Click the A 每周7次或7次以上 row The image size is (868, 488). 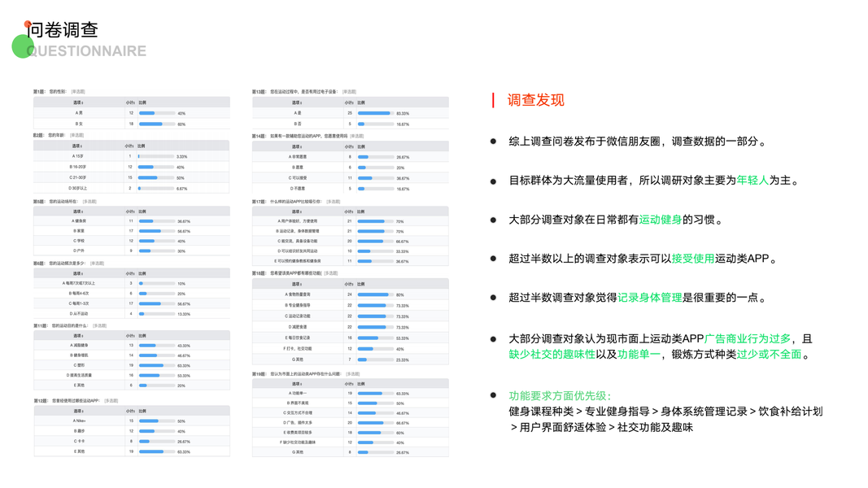pyautogui.click(x=132, y=283)
